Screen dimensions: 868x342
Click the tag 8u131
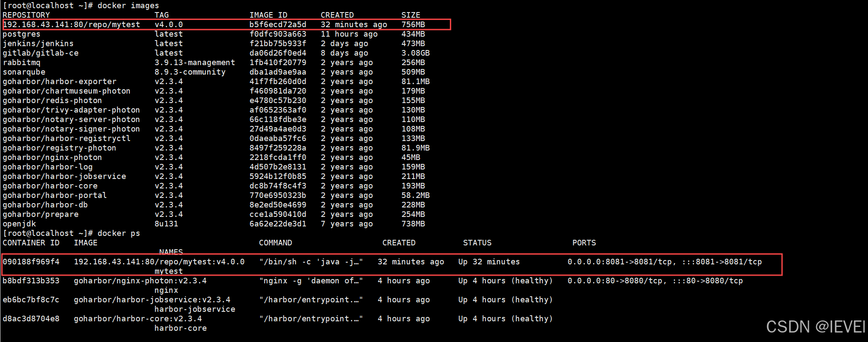(166, 224)
